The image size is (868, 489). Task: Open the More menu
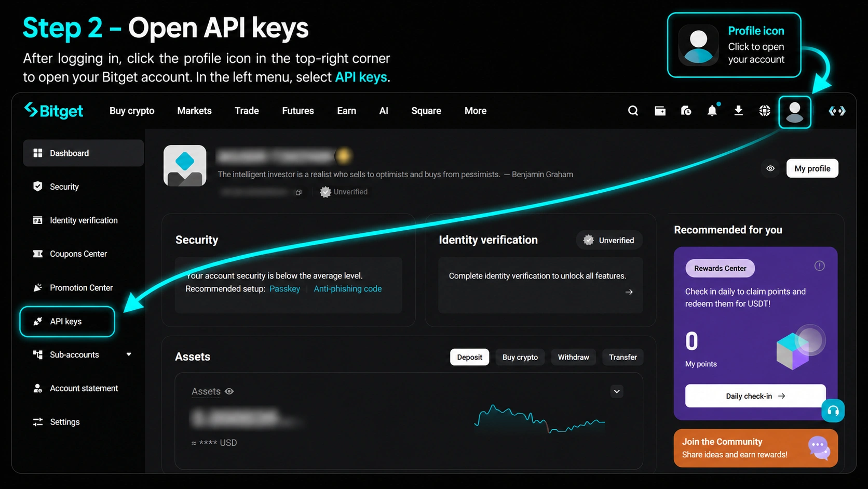point(476,111)
